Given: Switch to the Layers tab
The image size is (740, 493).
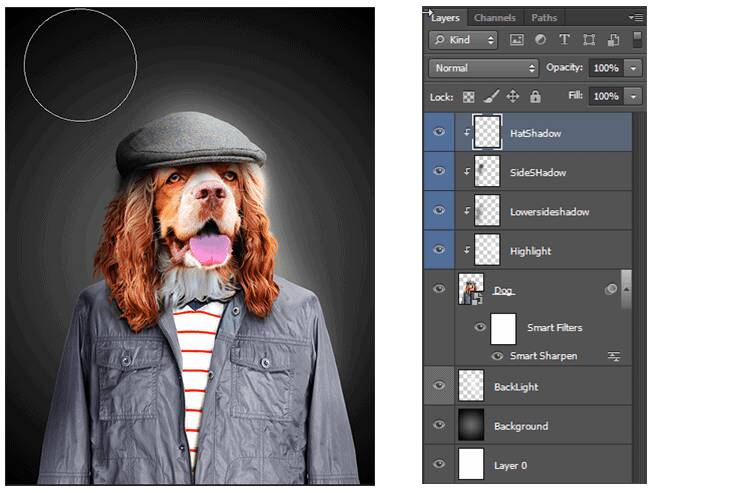Looking at the screenshot, I should click(x=445, y=18).
